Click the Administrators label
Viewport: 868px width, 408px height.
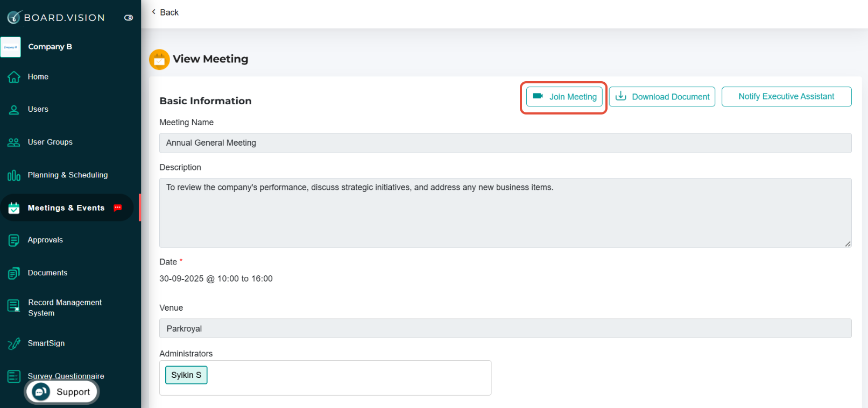tap(186, 354)
